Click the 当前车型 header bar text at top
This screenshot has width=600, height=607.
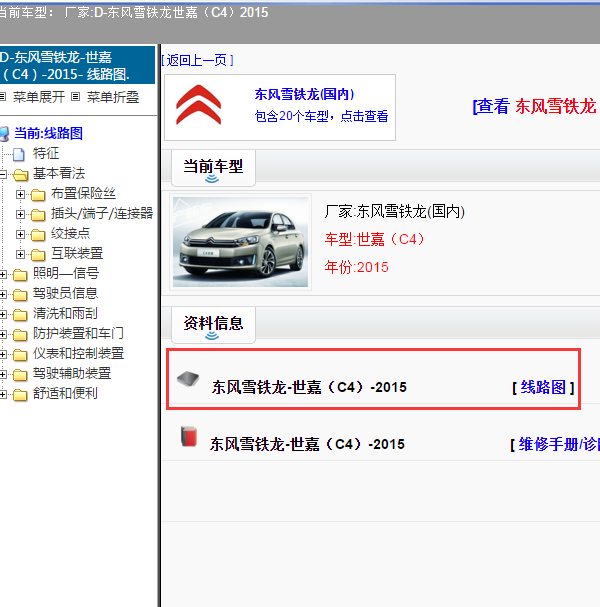[134, 12]
